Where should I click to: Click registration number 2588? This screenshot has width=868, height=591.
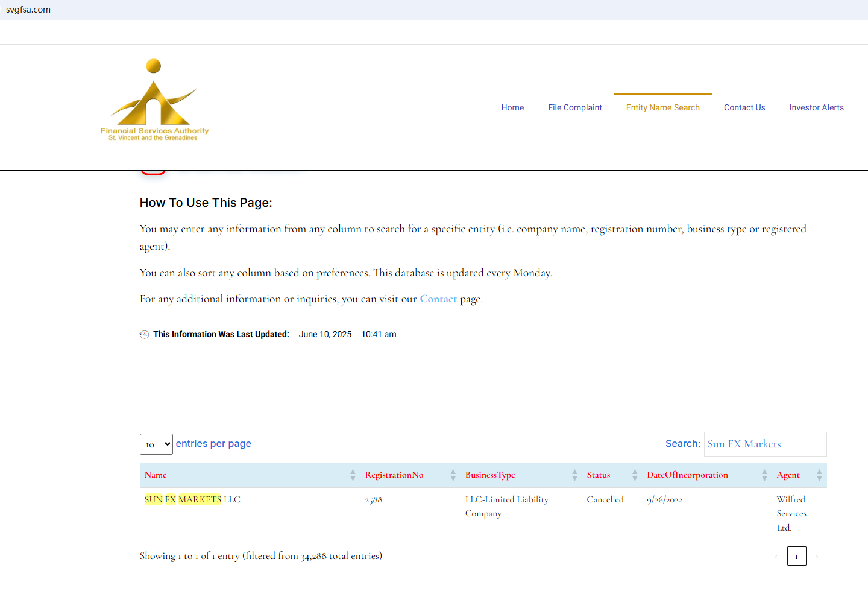tap(374, 500)
